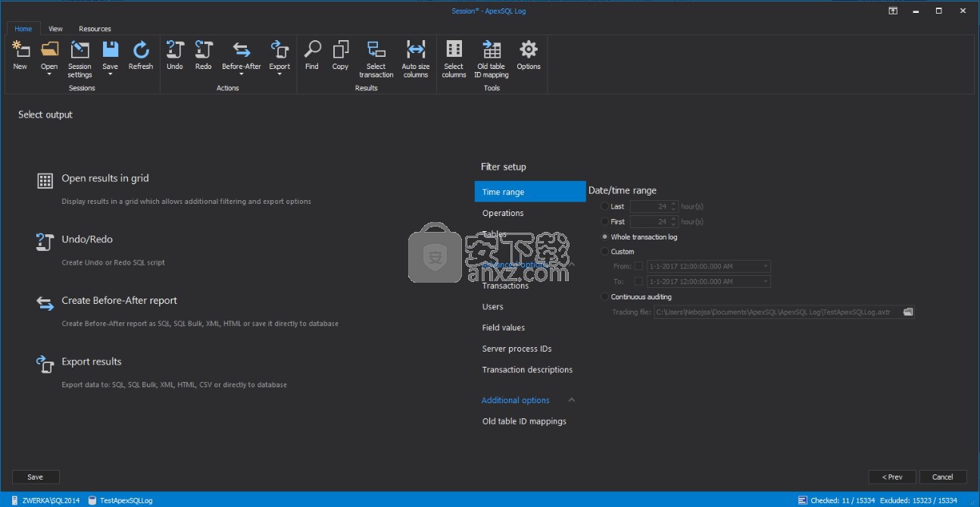The image size is (980, 507).
Task: Collapse the Additional options section
Action: [x=572, y=400]
